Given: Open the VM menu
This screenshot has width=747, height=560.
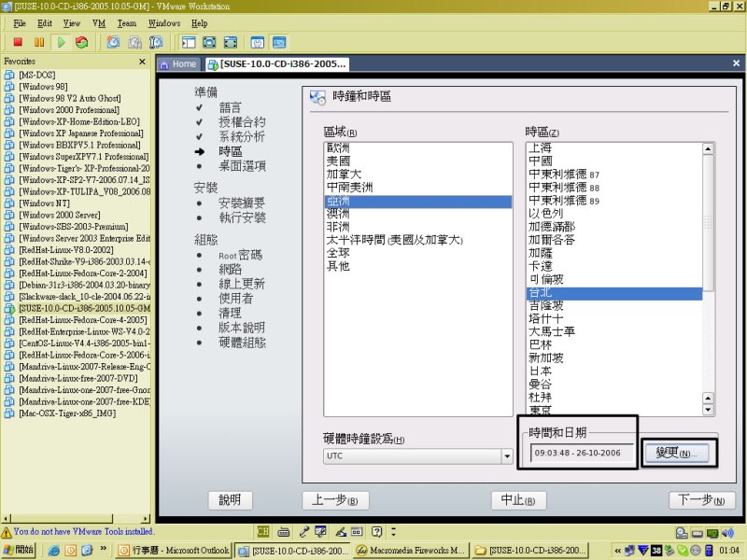Looking at the screenshot, I should pos(99,23).
